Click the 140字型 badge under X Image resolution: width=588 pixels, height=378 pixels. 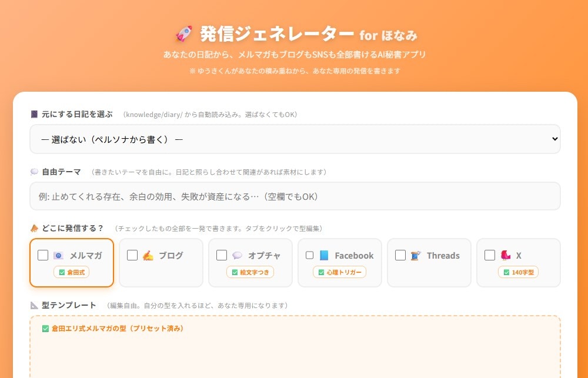tap(518, 272)
